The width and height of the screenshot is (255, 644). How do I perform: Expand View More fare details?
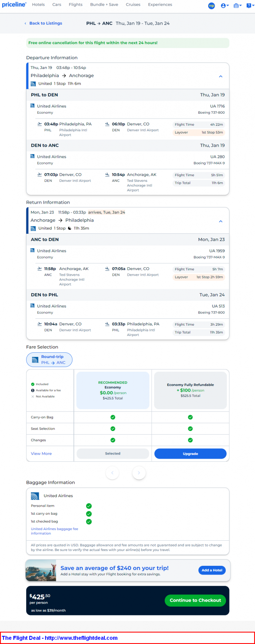pos(41,454)
